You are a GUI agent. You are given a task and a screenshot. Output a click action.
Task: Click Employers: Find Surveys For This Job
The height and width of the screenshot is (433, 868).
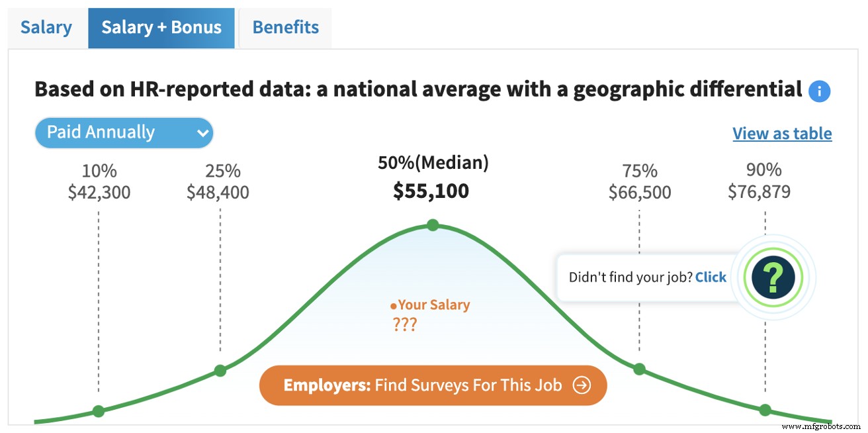tap(433, 385)
